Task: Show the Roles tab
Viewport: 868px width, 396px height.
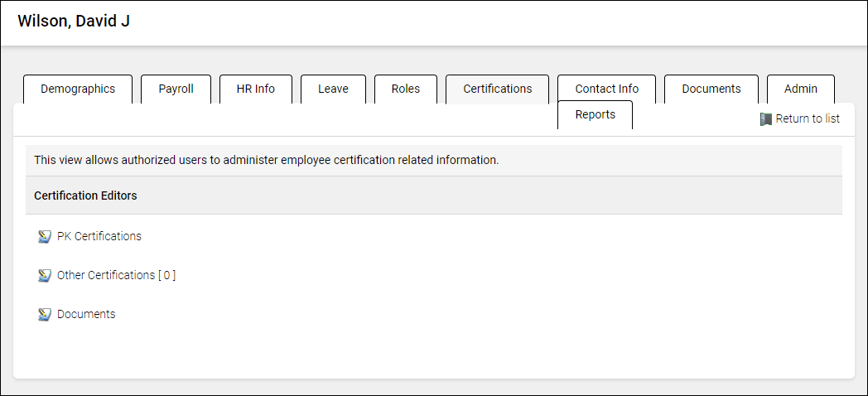Action: point(406,89)
